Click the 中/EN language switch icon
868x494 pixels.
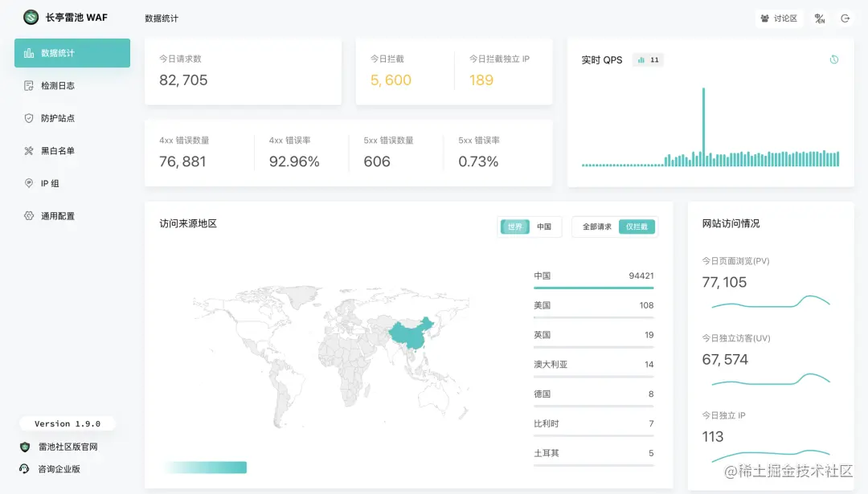pos(820,18)
